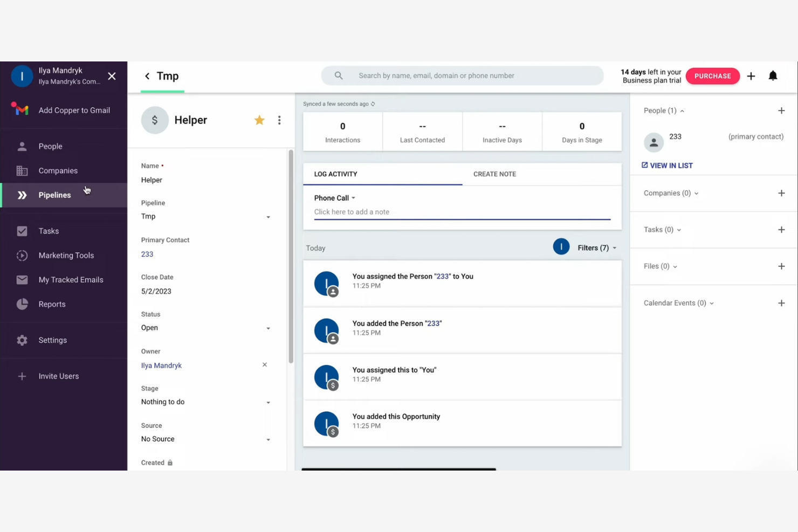Click the Days in Stage stat
This screenshot has height=532, width=798.
point(582,132)
